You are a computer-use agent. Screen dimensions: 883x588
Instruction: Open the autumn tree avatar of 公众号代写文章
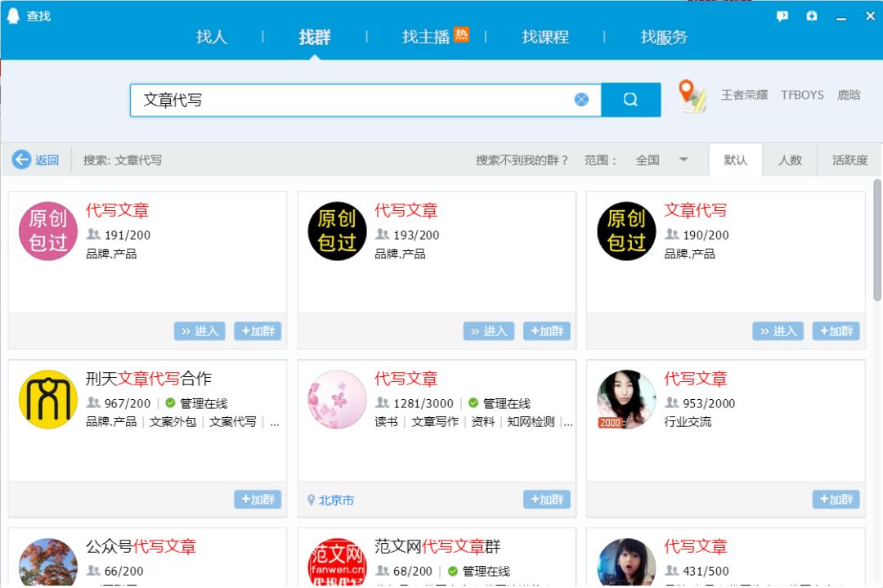coord(48,562)
